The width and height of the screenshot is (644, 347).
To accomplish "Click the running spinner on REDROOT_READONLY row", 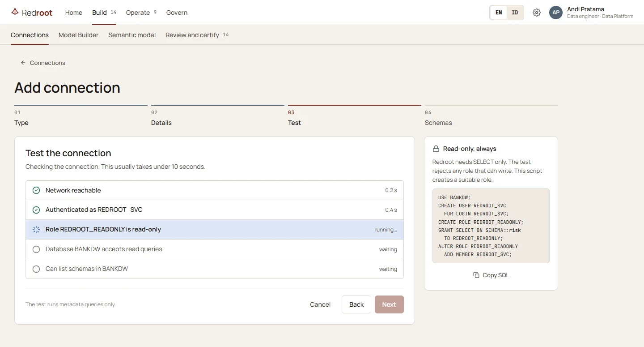I will (36, 229).
